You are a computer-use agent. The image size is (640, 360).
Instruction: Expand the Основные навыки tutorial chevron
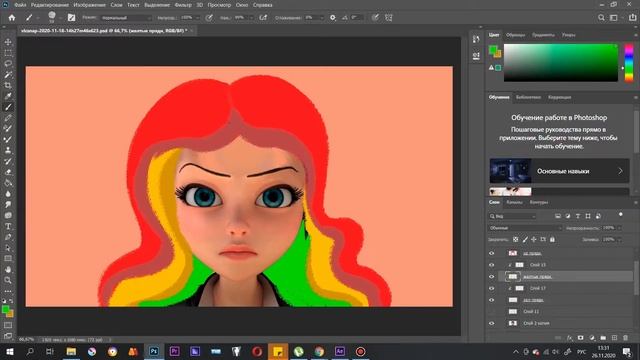(620, 171)
